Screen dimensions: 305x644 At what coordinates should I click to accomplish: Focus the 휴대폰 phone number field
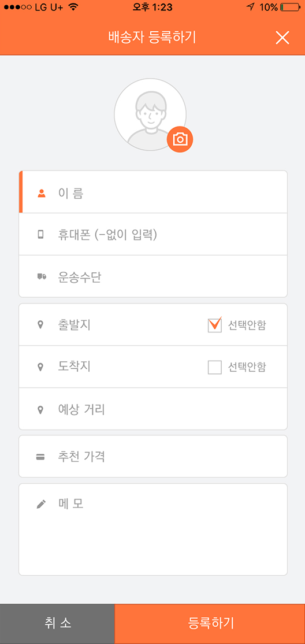click(x=153, y=234)
